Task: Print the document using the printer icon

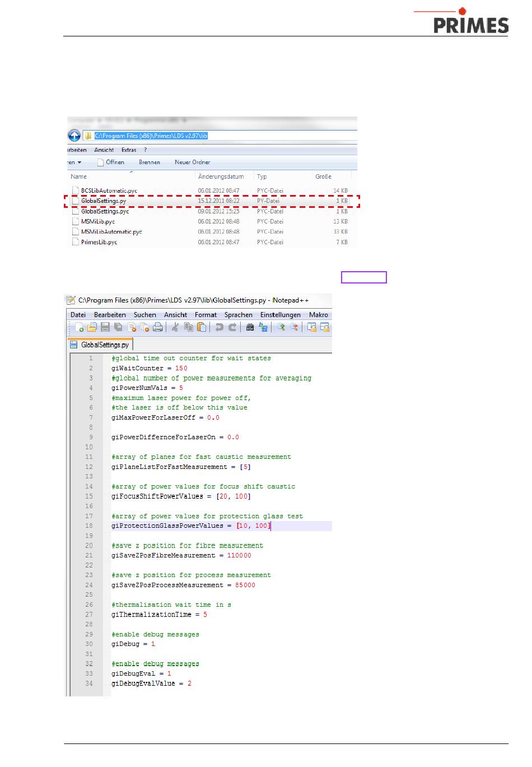Action: click(x=158, y=328)
